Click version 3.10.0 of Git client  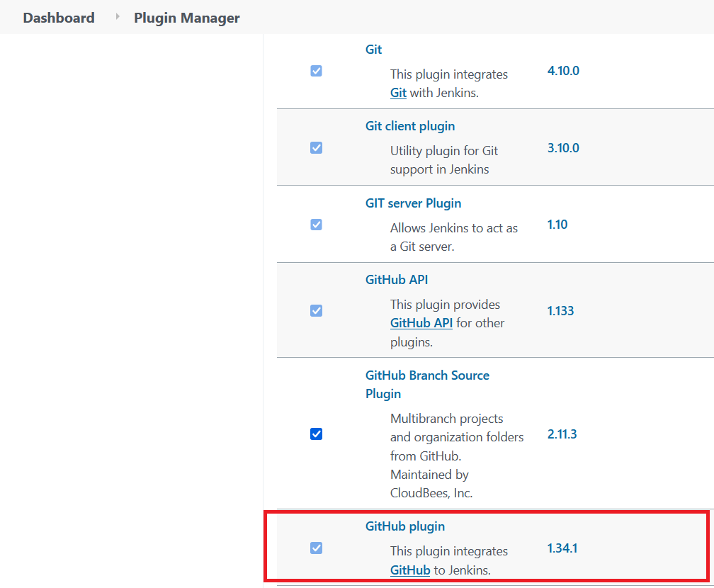563,148
